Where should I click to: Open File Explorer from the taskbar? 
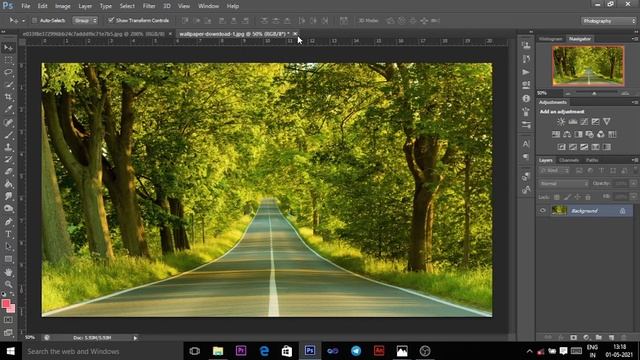click(218, 351)
